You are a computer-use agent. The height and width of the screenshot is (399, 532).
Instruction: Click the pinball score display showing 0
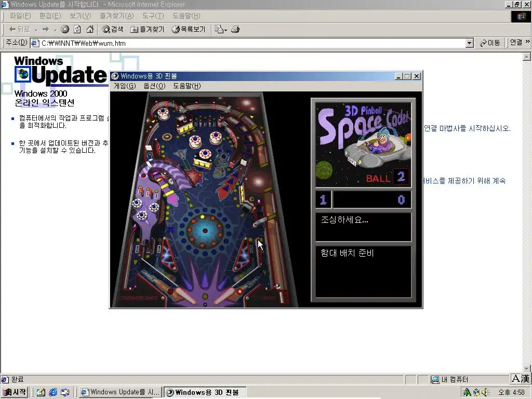tap(372, 199)
